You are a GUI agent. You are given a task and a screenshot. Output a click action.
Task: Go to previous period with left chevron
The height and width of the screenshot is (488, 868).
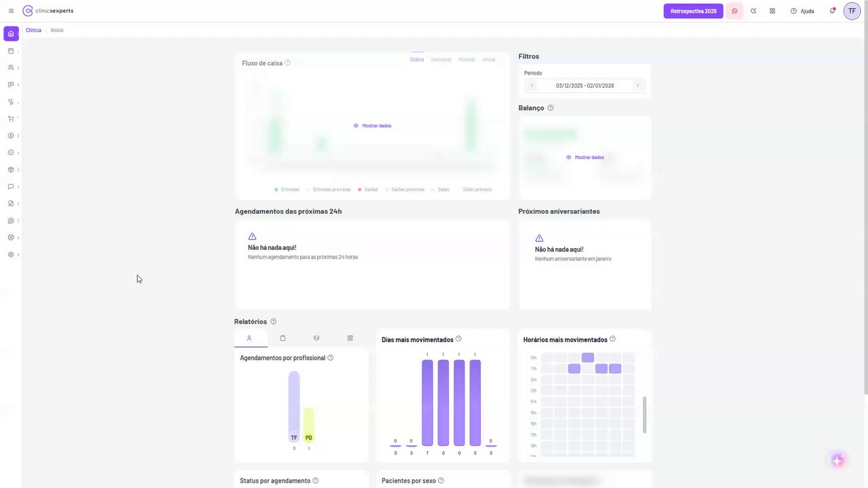click(x=532, y=85)
